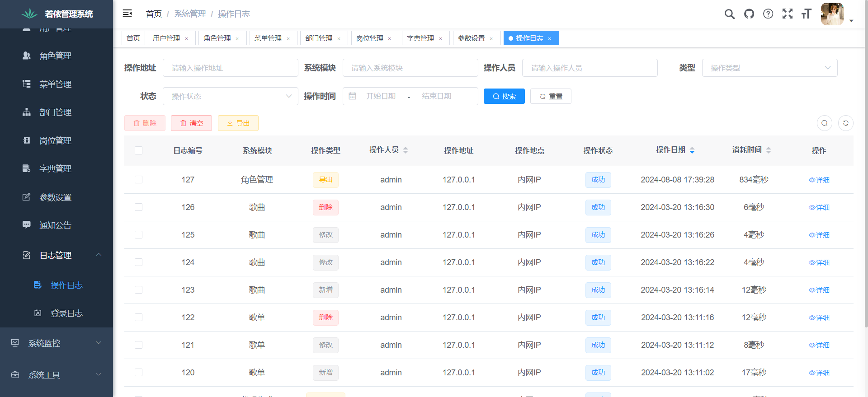Screen dimensions: 868x397
Task: Click the blue 搜索 button
Action: click(x=504, y=96)
